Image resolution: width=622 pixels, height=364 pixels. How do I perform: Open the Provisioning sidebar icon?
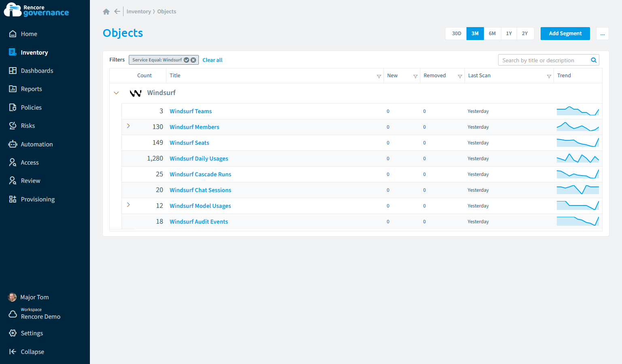tap(13, 199)
